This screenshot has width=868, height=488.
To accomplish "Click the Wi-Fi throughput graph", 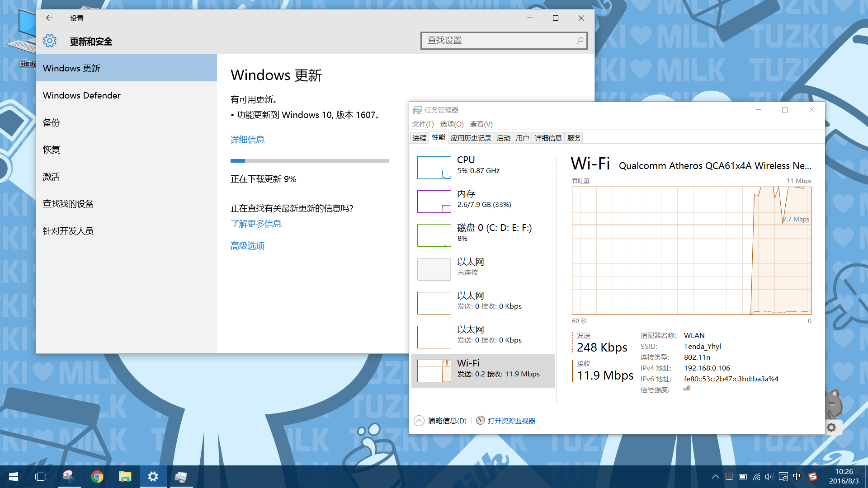I will [691, 251].
